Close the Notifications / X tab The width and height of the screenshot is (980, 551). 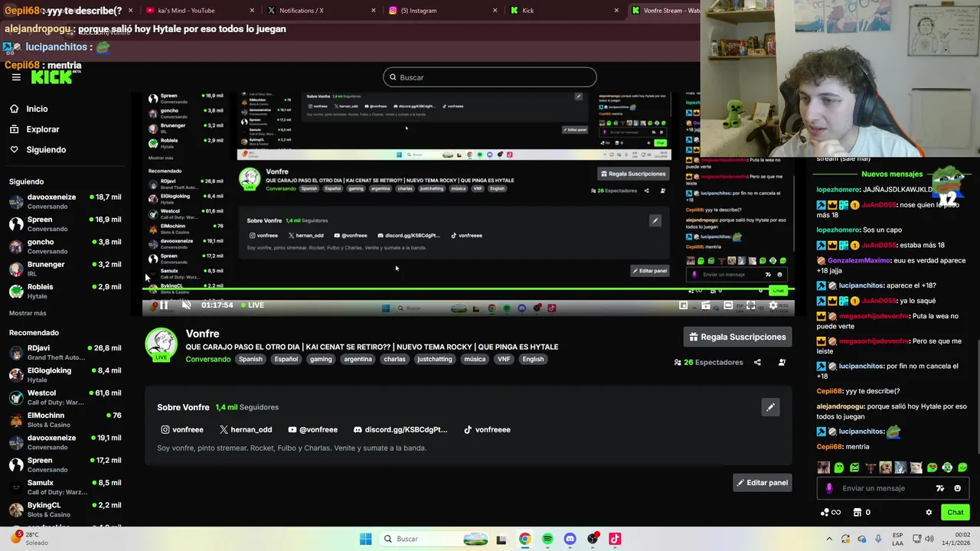point(373,11)
